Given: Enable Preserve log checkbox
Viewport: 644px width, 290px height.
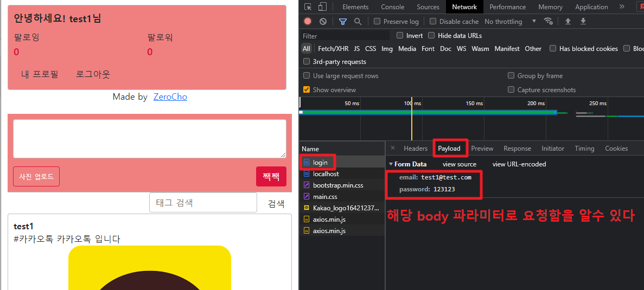Looking at the screenshot, I should pos(377,21).
